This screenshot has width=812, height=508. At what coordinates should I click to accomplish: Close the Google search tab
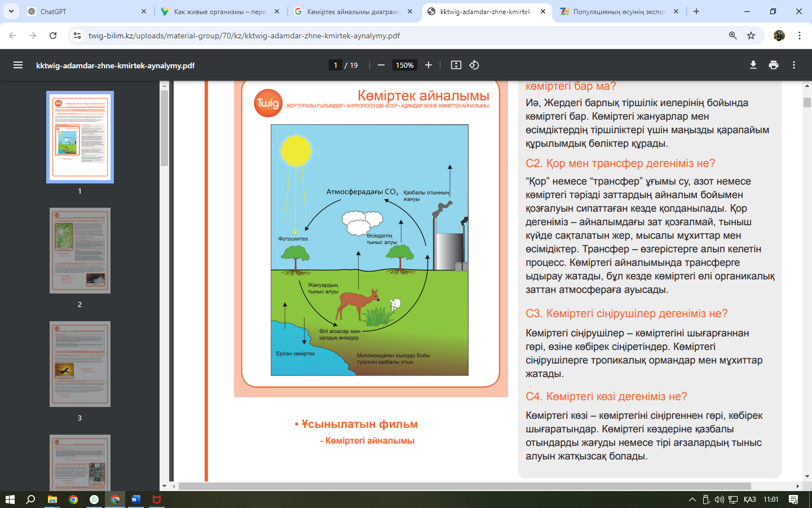(410, 11)
